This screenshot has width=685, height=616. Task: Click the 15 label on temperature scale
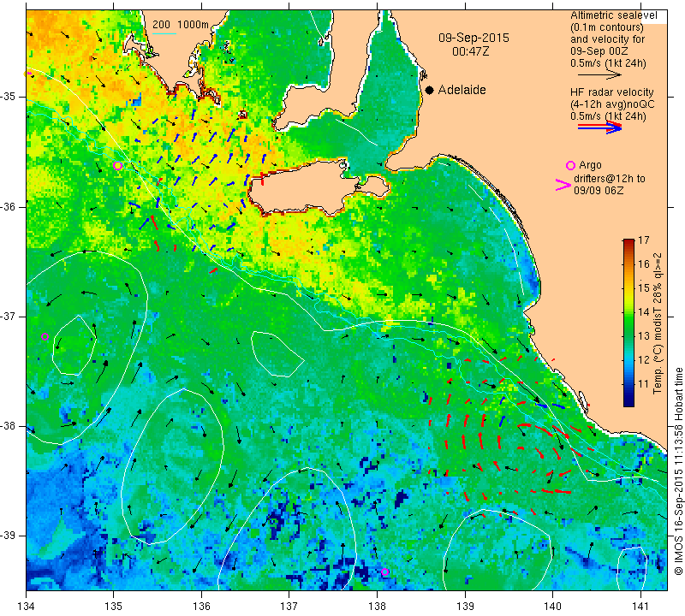[x=644, y=288]
